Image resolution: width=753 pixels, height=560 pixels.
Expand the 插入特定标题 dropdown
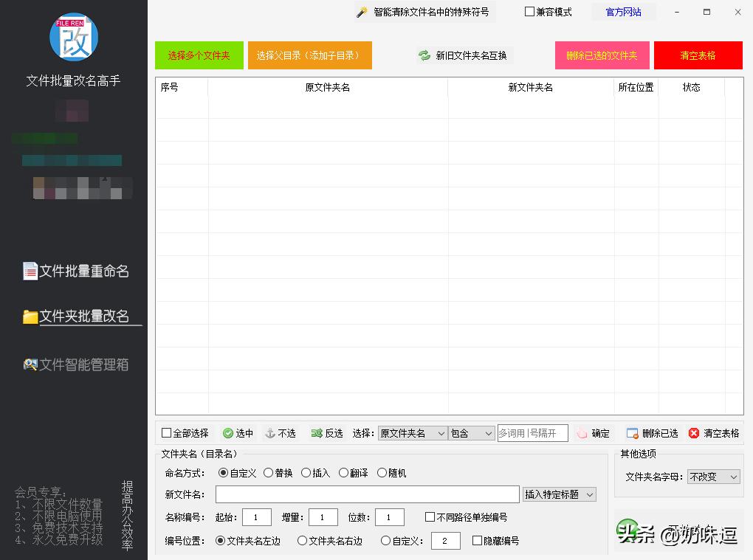(x=559, y=494)
